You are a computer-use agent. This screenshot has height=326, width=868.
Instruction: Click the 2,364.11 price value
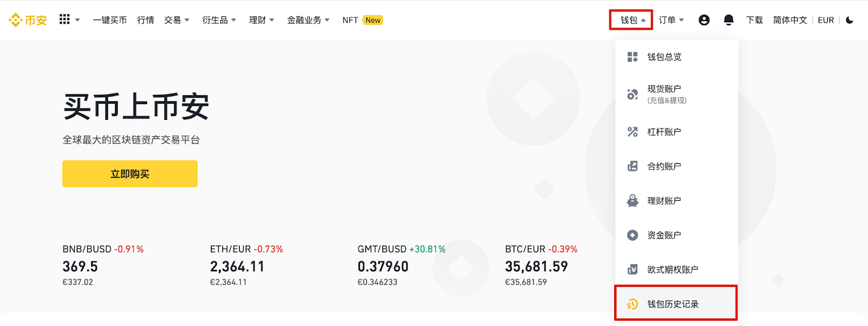point(237,266)
